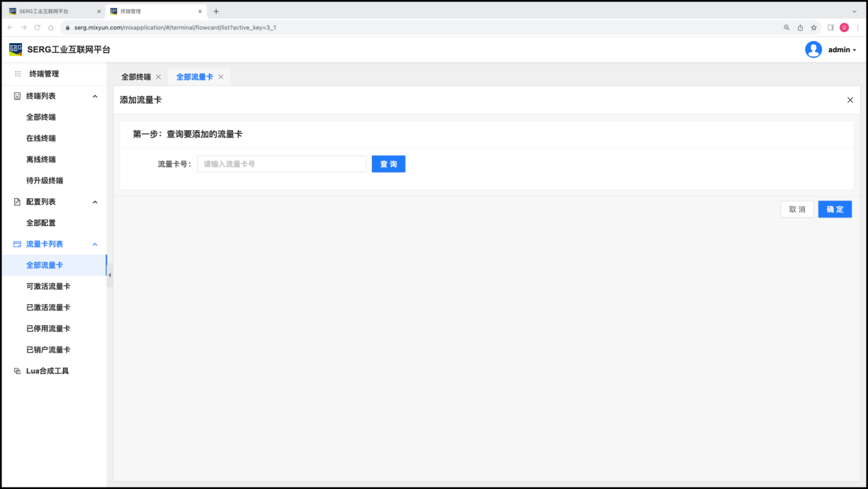Click the admin user avatar icon
Screen dimensions: 868x489
[813, 49]
